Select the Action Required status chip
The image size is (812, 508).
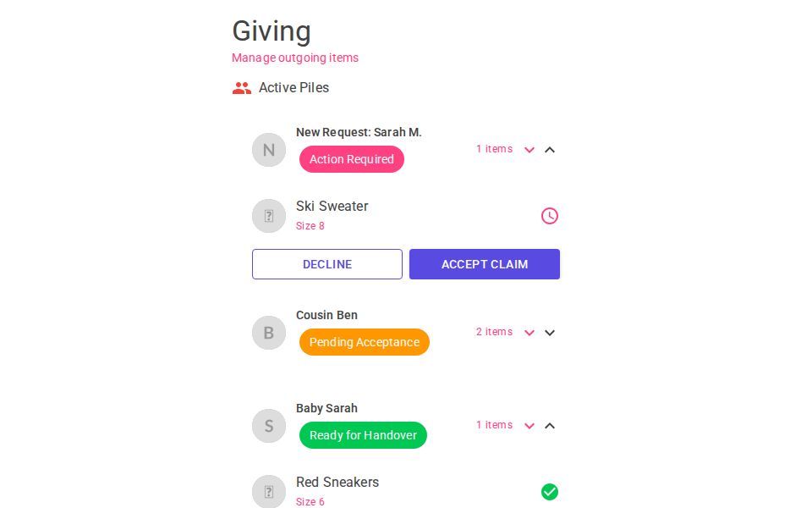point(352,159)
